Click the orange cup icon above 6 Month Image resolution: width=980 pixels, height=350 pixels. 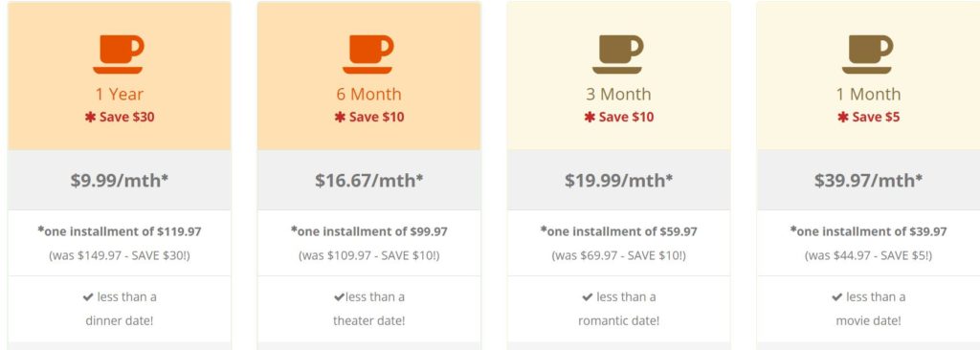(x=368, y=55)
